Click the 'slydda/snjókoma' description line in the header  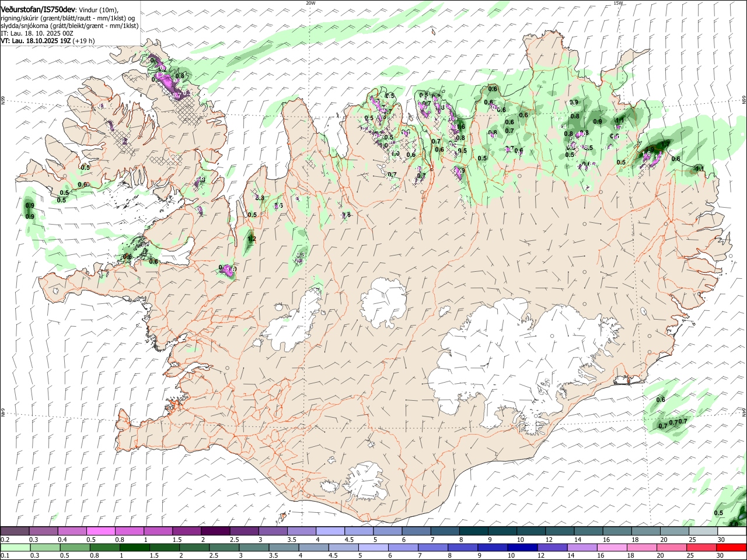pyautogui.click(x=70, y=26)
